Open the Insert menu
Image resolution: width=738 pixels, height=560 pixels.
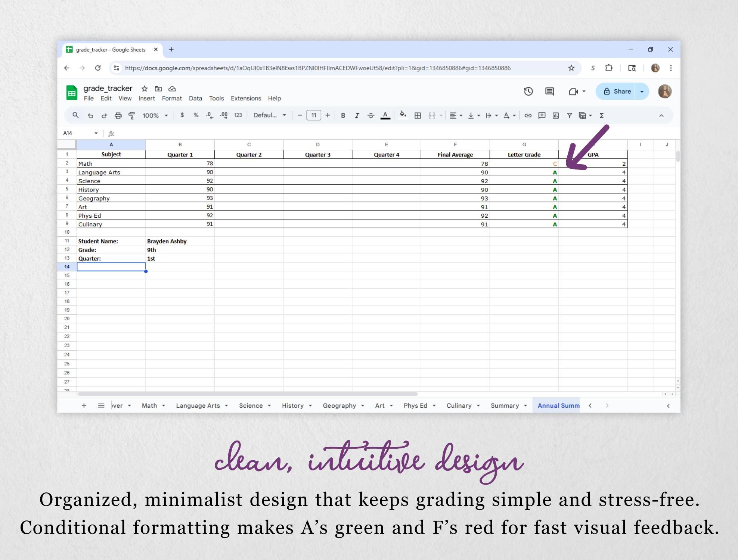click(146, 98)
